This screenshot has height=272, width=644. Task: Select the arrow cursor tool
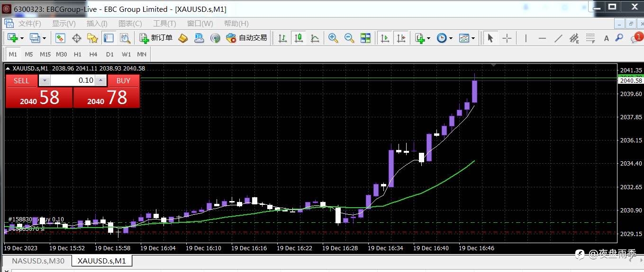point(490,38)
